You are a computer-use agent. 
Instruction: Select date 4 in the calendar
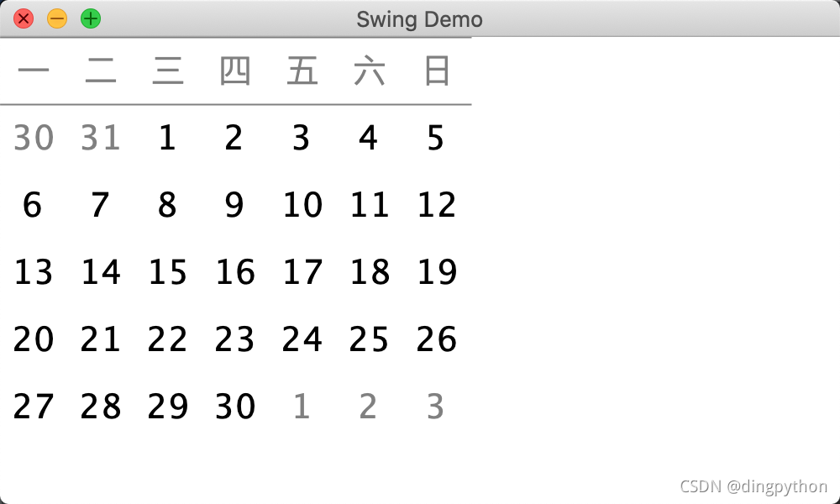pos(369,138)
